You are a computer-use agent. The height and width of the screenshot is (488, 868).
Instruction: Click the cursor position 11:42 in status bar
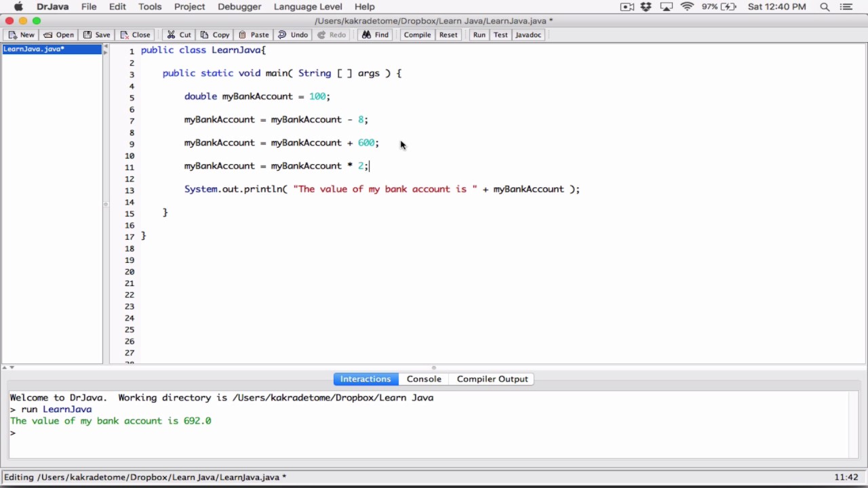click(846, 477)
